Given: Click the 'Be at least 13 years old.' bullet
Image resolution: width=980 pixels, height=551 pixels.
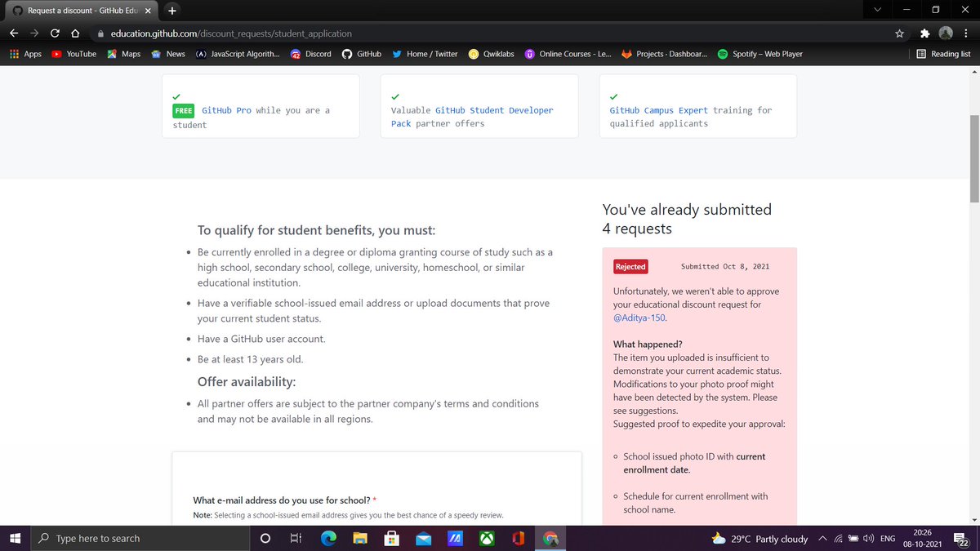Looking at the screenshot, I should click(x=251, y=359).
